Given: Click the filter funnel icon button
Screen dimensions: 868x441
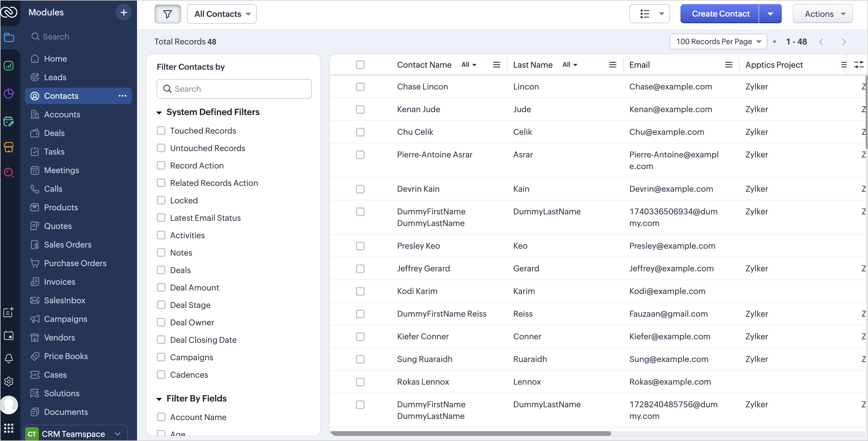Looking at the screenshot, I should click(168, 14).
